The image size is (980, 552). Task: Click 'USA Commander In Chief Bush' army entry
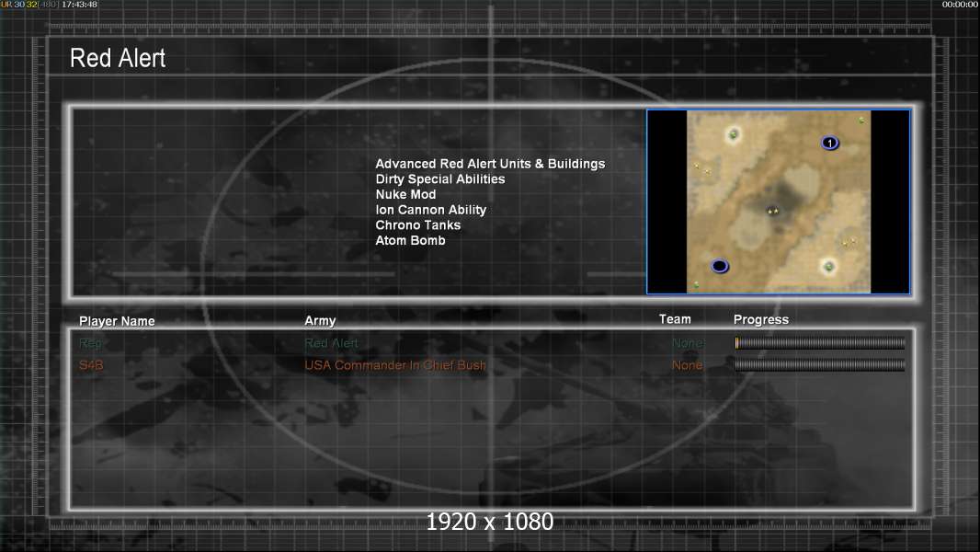[395, 365]
